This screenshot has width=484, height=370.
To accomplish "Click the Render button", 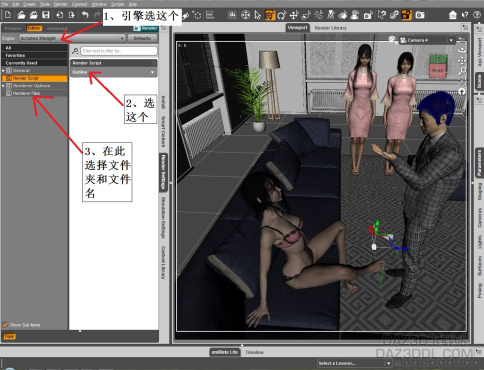I will pos(145,28).
